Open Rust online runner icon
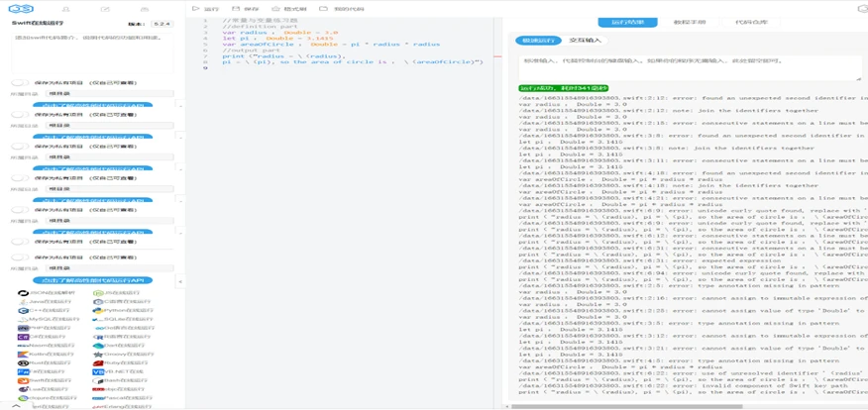This screenshot has width=868, height=410. pos(23,363)
